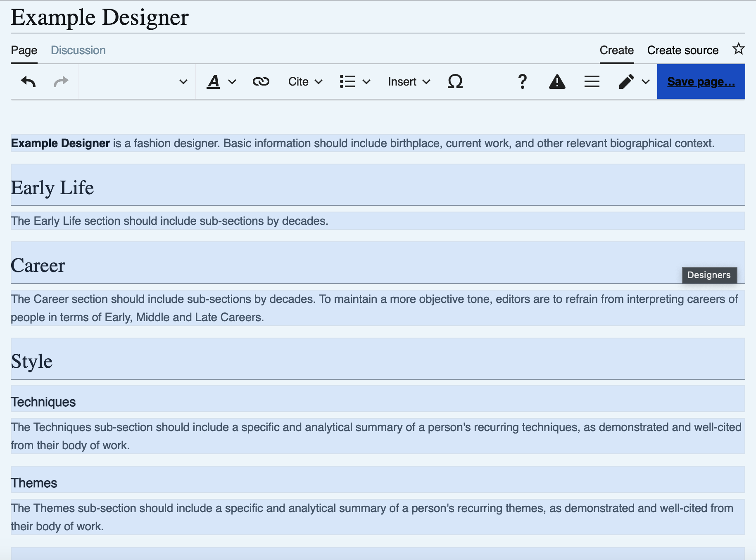Screen dimensions: 756x560
Task: Click the pencil switch editor icon
Action: tap(626, 81)
